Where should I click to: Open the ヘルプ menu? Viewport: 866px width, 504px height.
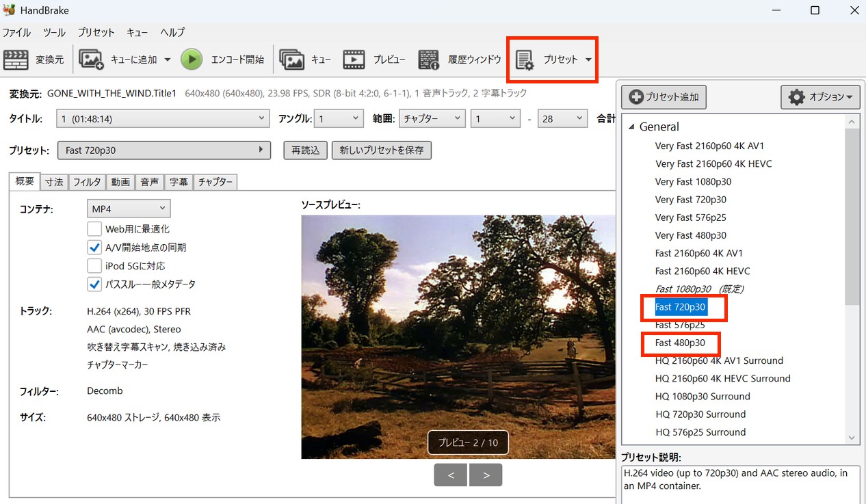tap(172, 32)
